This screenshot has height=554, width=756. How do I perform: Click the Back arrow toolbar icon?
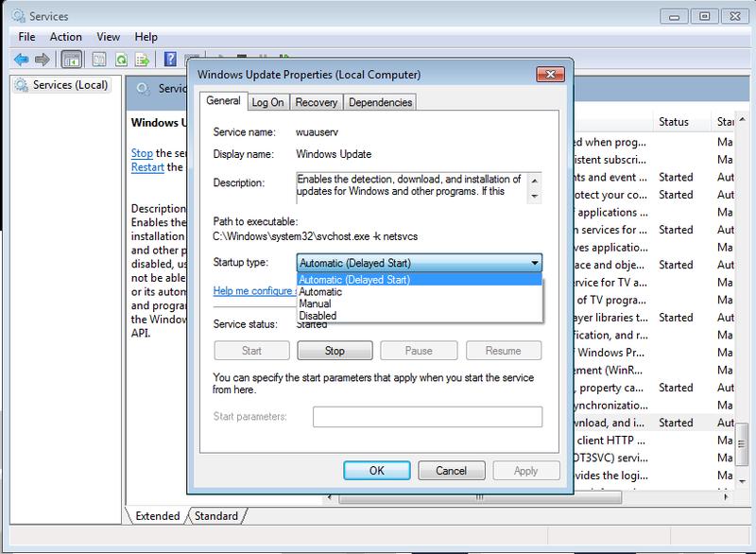click(x=21, y=60)
